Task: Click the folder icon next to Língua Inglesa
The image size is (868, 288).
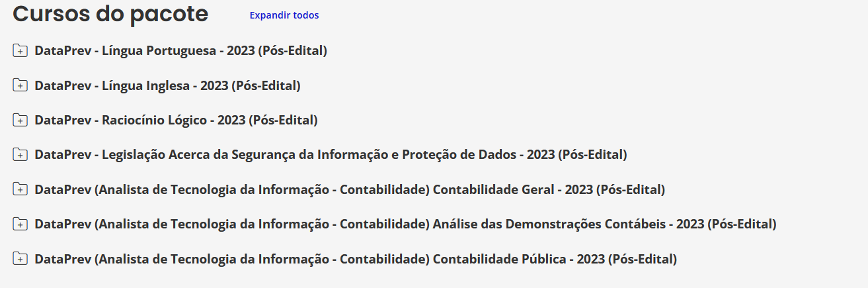Action: 20,85
